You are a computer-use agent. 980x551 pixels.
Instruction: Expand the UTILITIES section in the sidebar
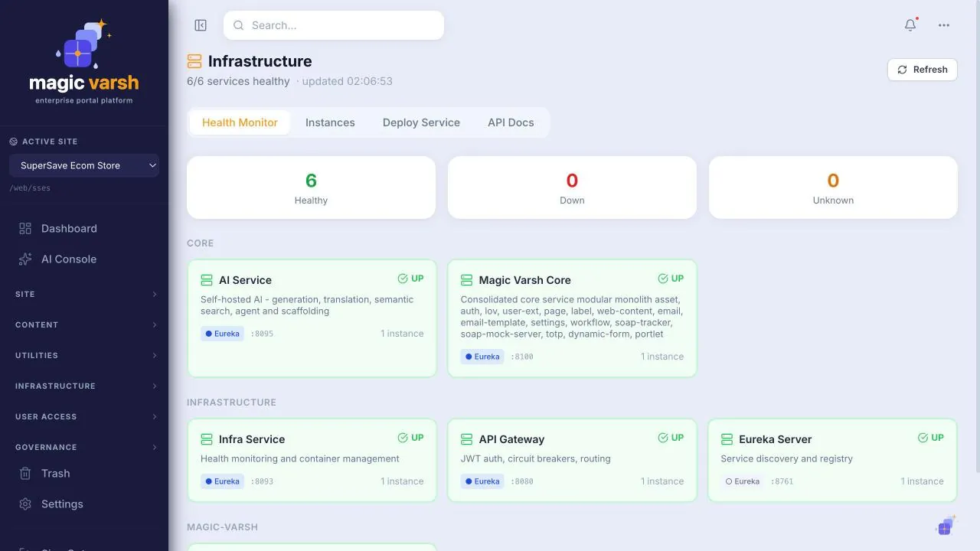click(x=84, y=355)
